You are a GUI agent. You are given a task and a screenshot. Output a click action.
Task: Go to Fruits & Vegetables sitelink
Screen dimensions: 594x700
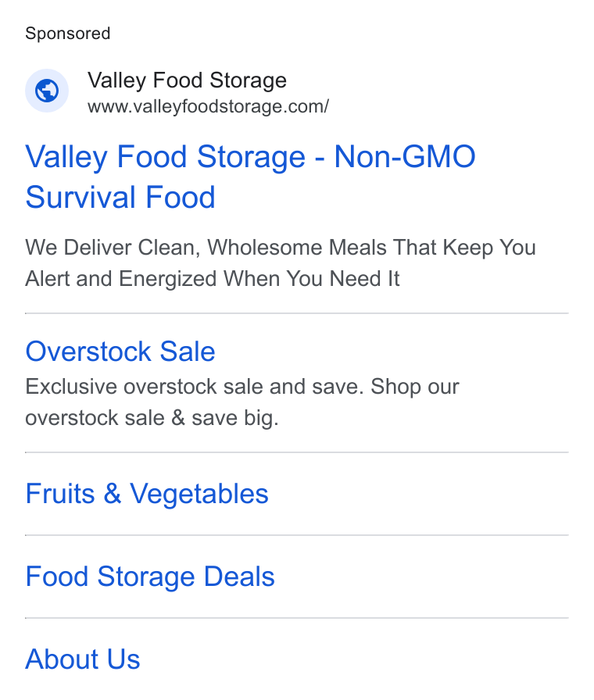tap(147, 495)
